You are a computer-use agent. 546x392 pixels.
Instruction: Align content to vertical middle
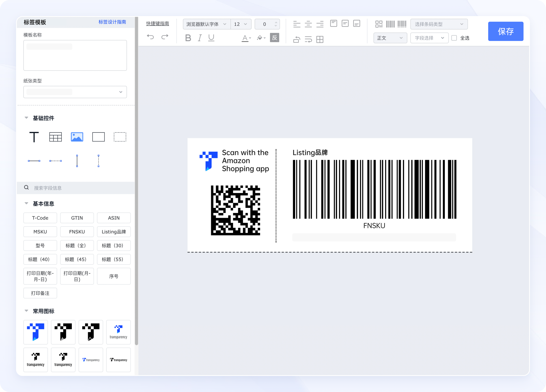tap(345, 23)
